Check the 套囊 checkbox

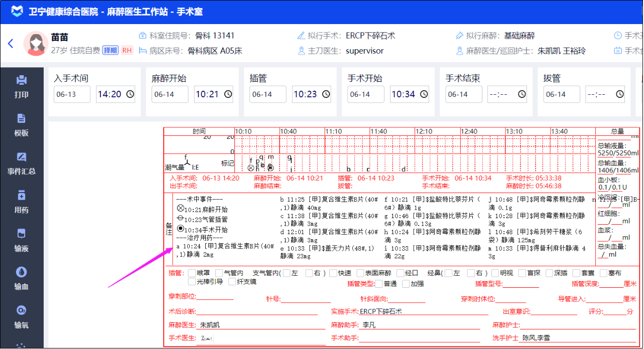[x=576, y=273]
